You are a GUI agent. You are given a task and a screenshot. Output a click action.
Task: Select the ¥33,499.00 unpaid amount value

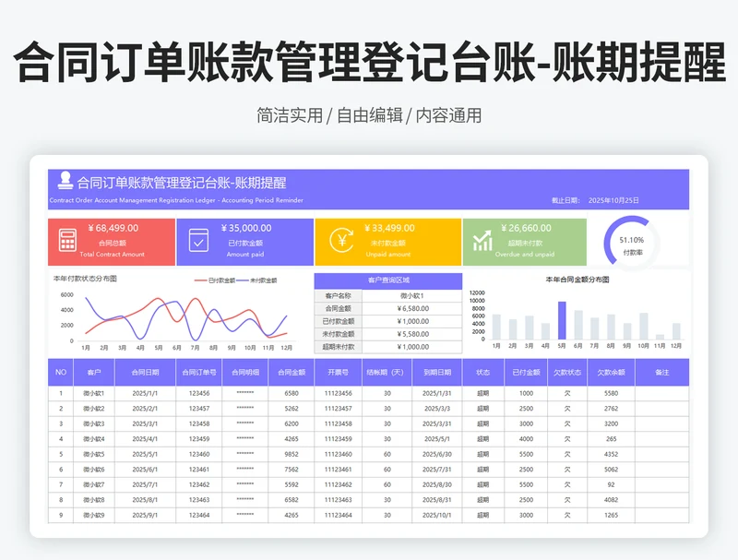389,228
